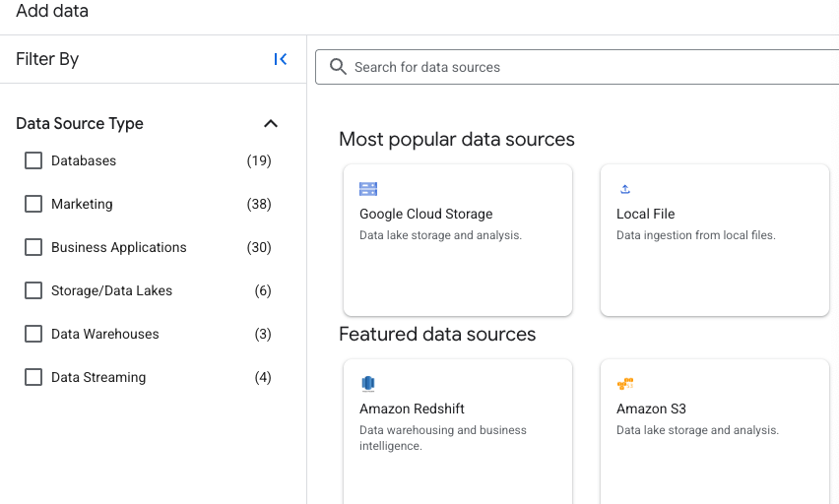Check the Marketing filter checkbox
The image size is (839, 504).
coord(33,204)
